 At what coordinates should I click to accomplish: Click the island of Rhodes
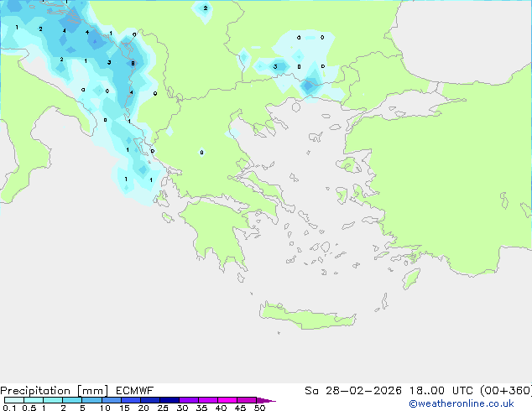(x=411, y=278)
